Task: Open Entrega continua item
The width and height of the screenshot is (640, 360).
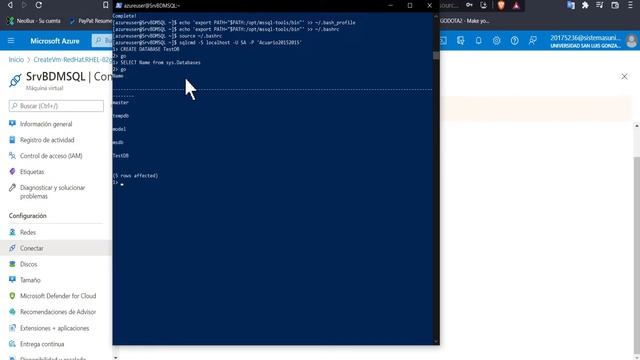Action: (42, 344)
